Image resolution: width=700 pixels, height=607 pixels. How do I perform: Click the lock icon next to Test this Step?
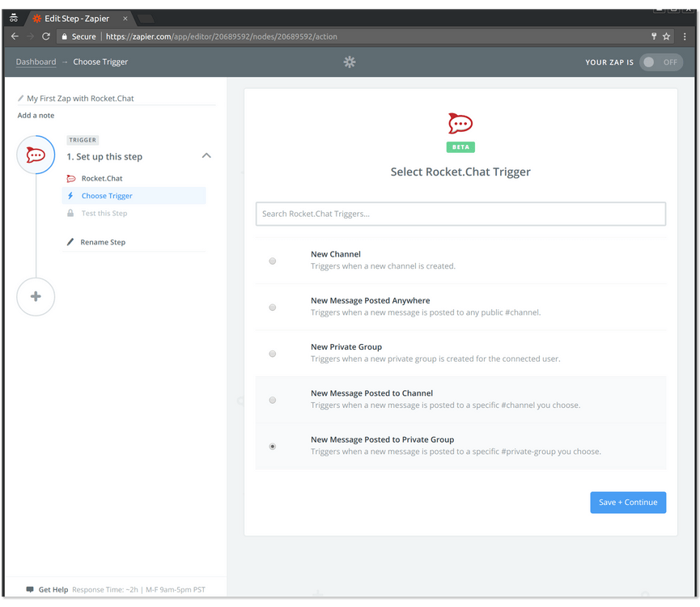[70, 214]
